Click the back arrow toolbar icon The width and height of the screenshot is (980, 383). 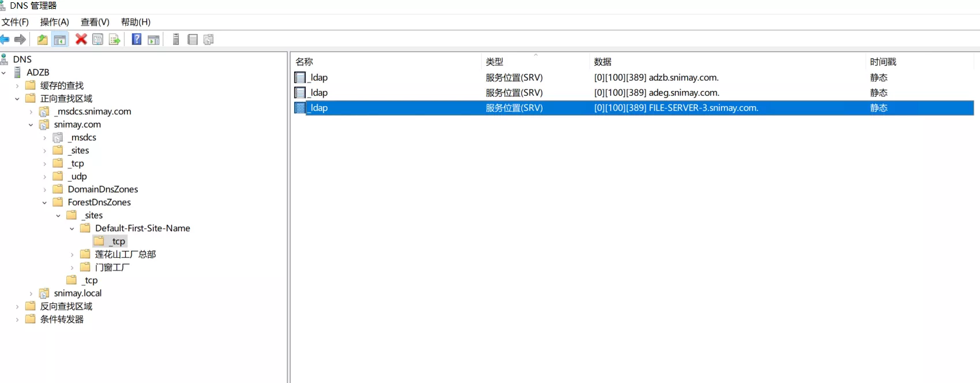tap(5, 39)
